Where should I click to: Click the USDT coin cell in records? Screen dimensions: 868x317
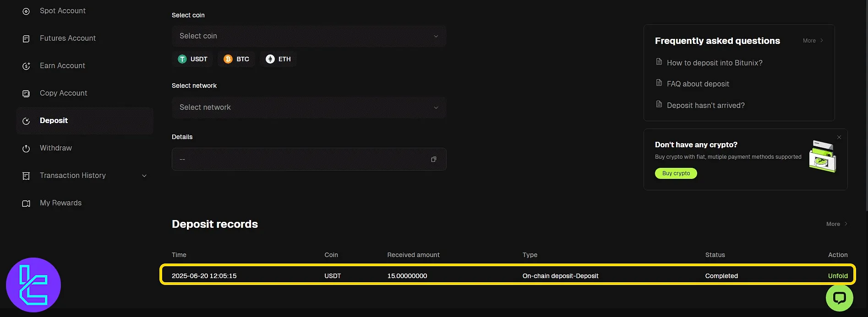[x=333, y=276]
